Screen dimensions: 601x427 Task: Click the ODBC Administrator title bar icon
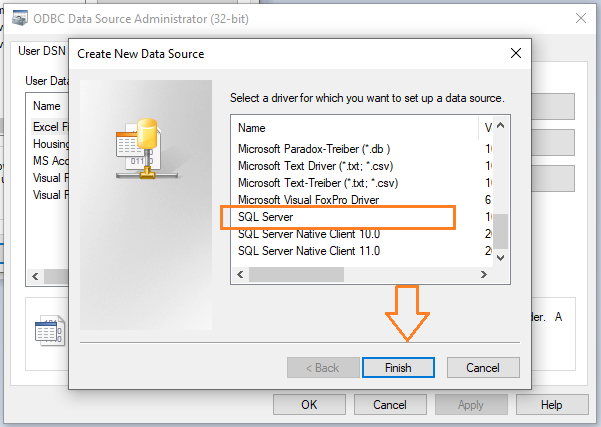tap(20, 18)
